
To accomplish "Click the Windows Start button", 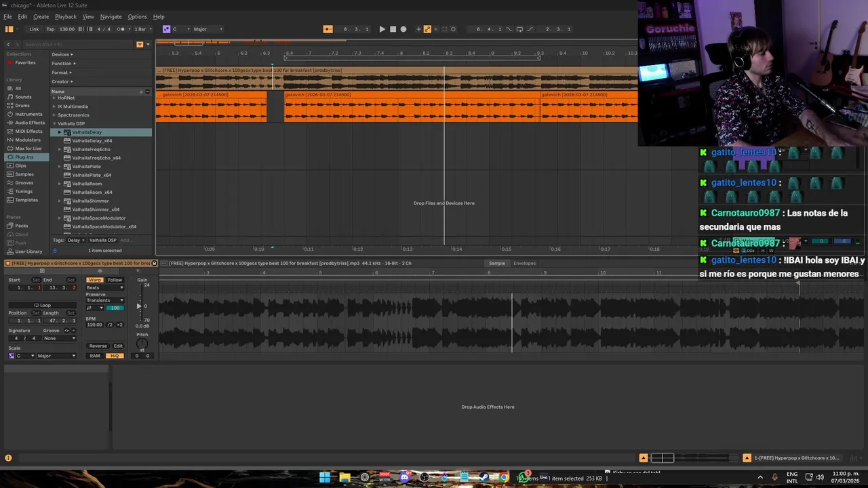I will point(325,477).
